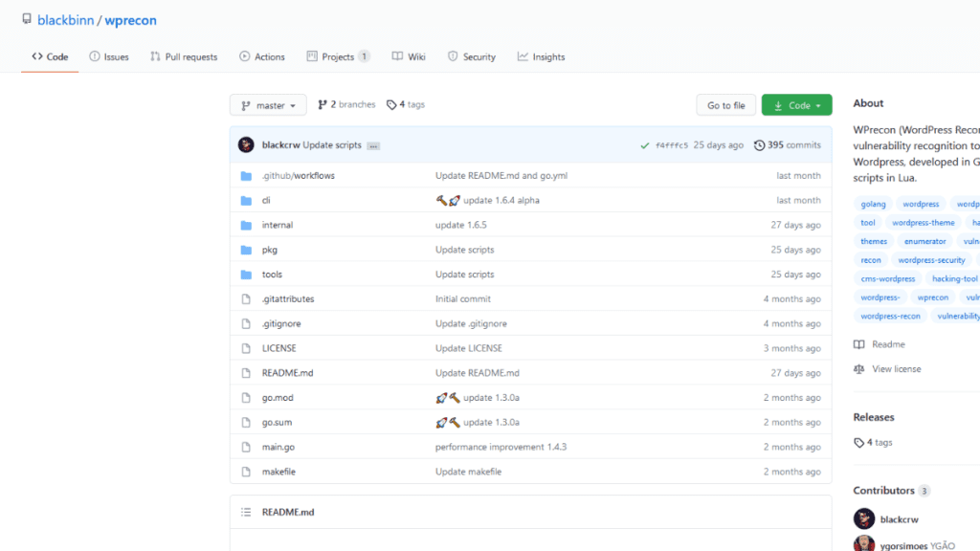Click the View license scale icon
The image size is (980, 551).
pyautogui.click(x=859, y=369)
